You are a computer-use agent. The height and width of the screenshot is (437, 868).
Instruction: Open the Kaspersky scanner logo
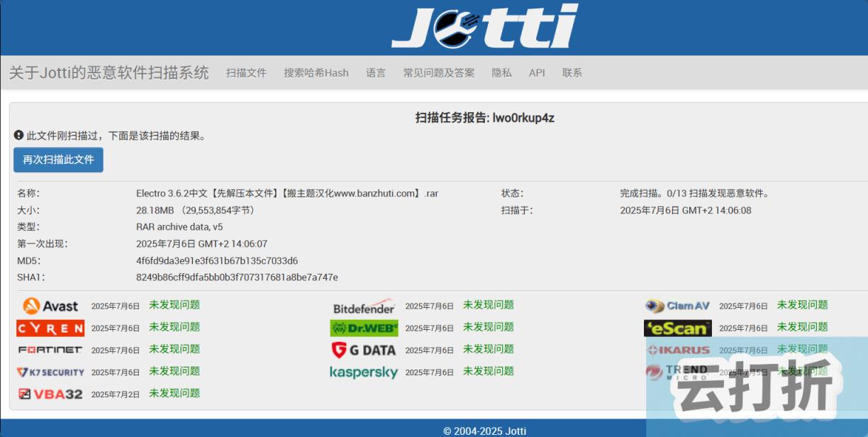[x=364, y=372]
